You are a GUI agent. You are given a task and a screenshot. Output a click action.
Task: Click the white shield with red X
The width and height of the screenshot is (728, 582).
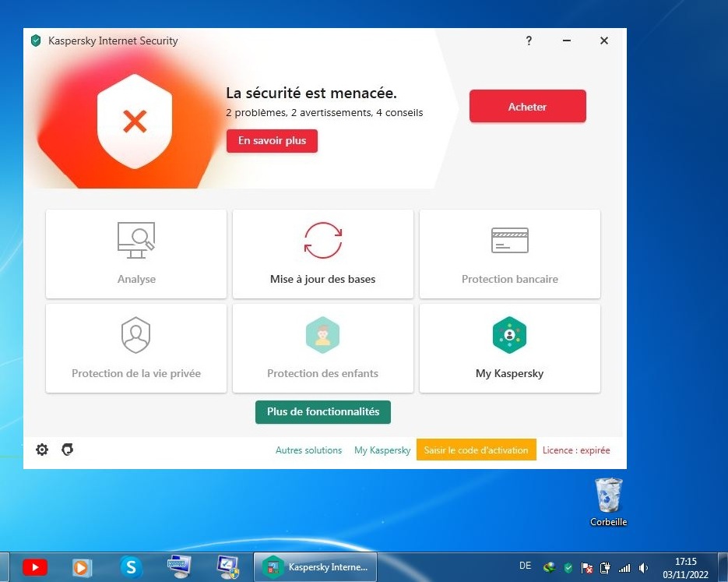click(x=135, y=122)
